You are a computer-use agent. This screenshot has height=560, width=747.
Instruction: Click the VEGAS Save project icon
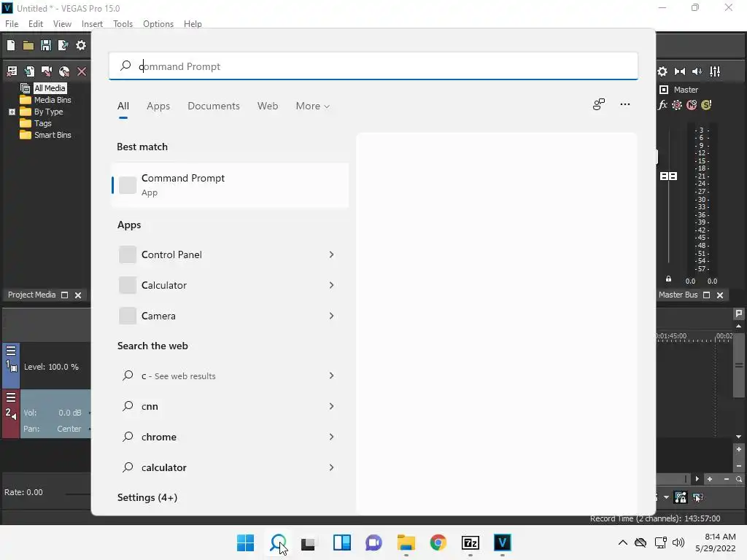(x=46, y=45)
